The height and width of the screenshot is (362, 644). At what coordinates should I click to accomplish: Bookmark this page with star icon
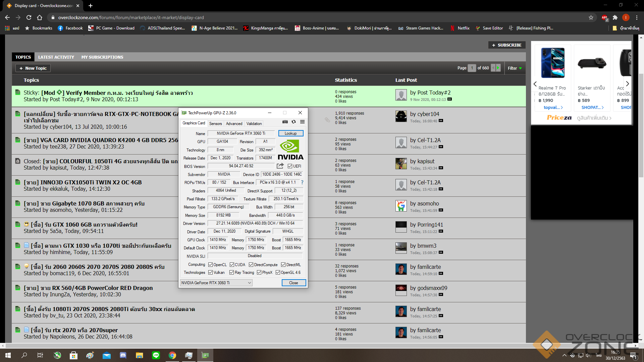tap(591, 17)
